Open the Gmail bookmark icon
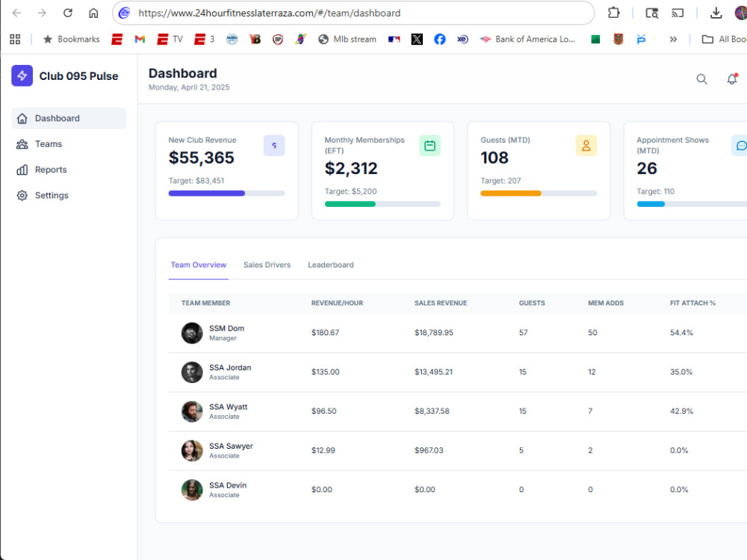 coord(140,39)
